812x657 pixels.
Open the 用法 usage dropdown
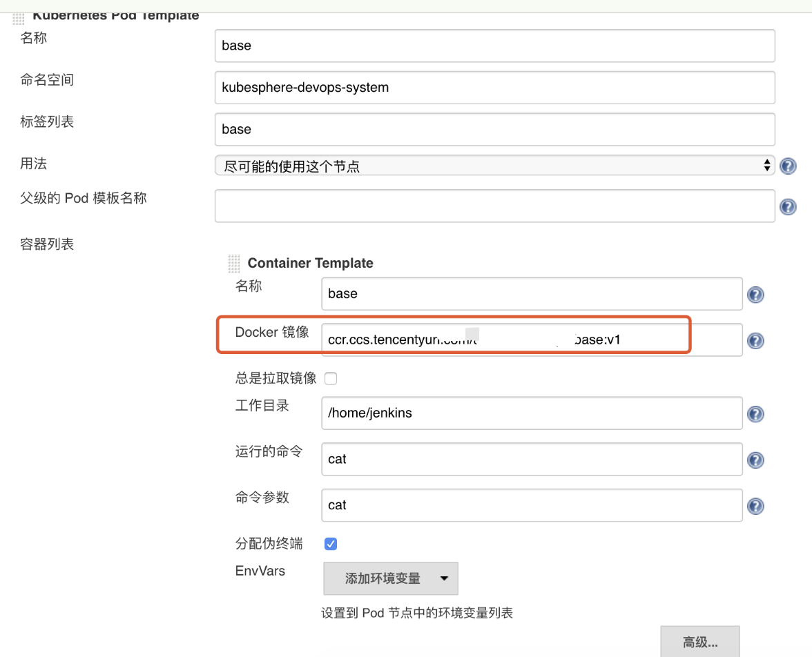click(x=494, y=166)
